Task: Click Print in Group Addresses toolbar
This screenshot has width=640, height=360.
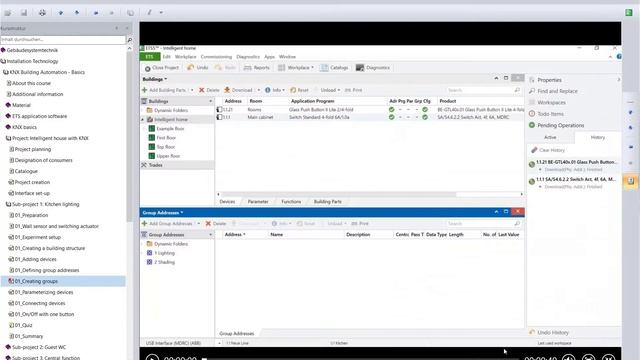Action: pyautogui.click(x=360, y=223)
